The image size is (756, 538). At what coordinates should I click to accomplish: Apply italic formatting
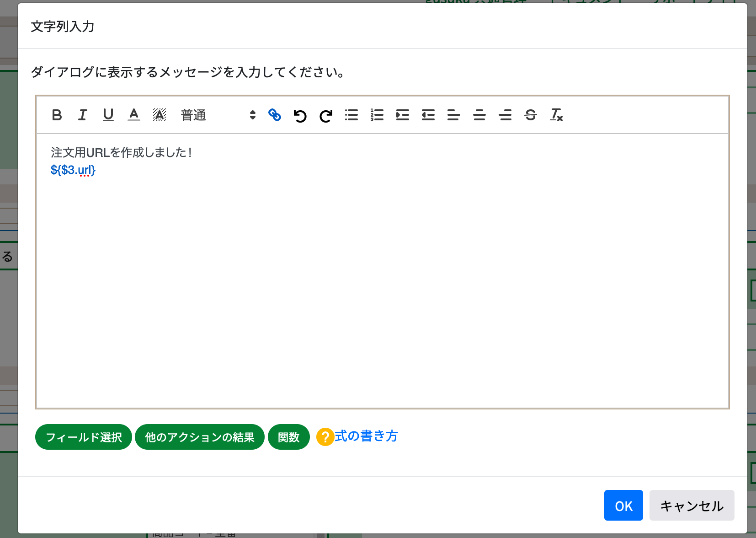pos(82,115)
